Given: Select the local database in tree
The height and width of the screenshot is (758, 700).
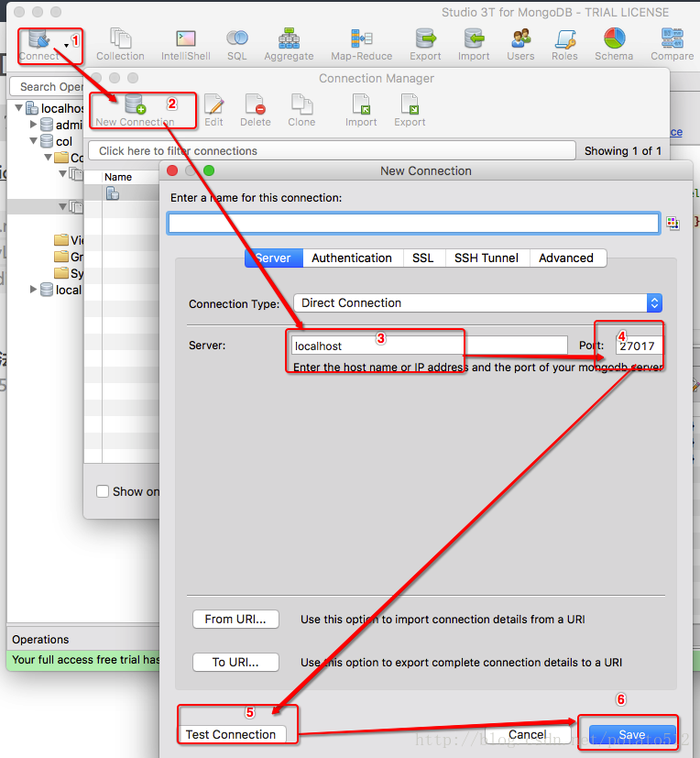Looking at the screenshot, I should (x=60, y=290).
